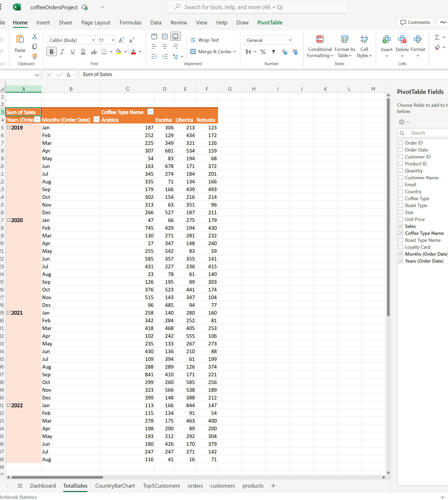Click Percent Style number format
This screenshot has width=448, height=500.
[263, 52]
